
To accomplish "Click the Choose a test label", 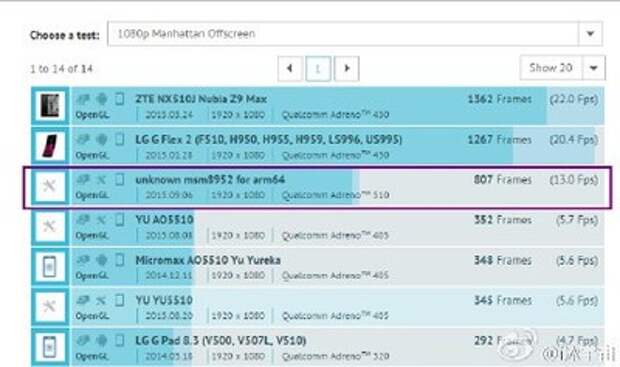I will coord(65,35).
